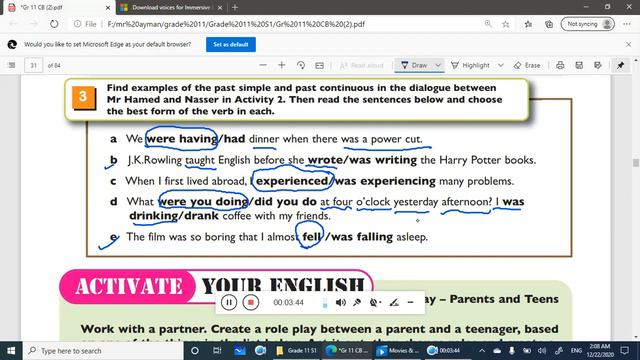Screen dimensions: 640x360
Task: Open battery status tray icon
Action: click(x=527, y=351)
